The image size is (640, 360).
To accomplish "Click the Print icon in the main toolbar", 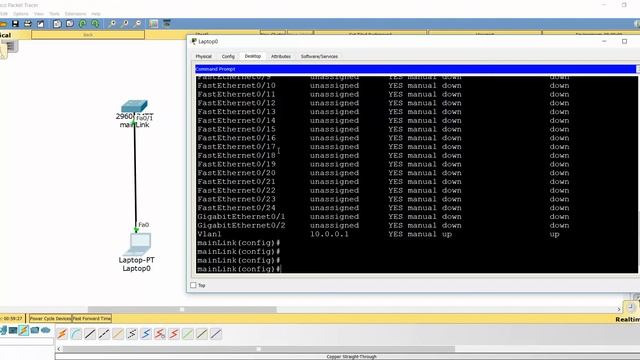I will tap(28, 24).
